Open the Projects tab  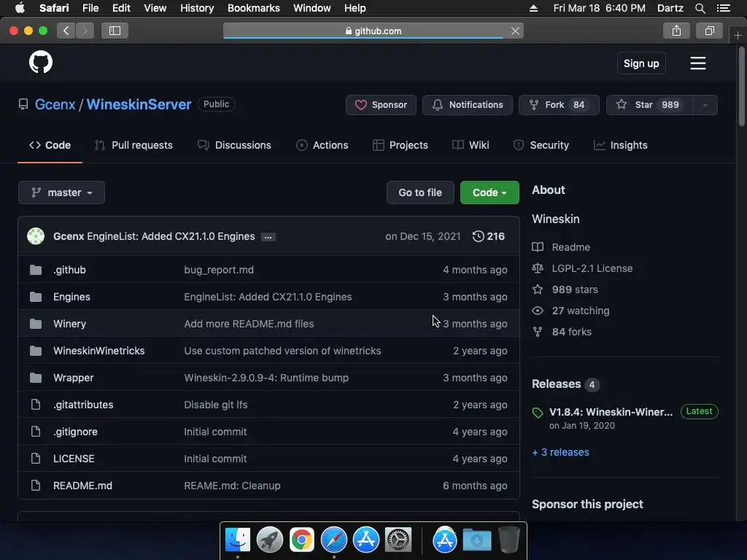(x=400, y=145)
